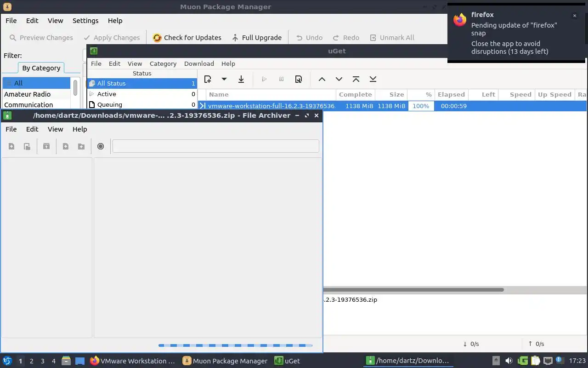588x368 pixels.
Task: Click the add folder icon in File Archiver
Action: tap(81, 146)
